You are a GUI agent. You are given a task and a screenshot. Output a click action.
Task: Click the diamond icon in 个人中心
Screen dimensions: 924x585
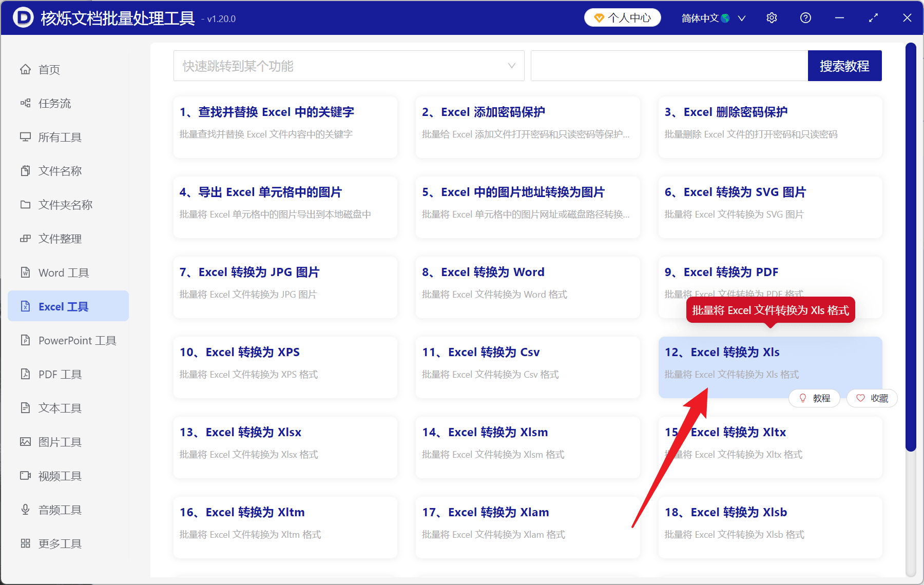(599, 18)
